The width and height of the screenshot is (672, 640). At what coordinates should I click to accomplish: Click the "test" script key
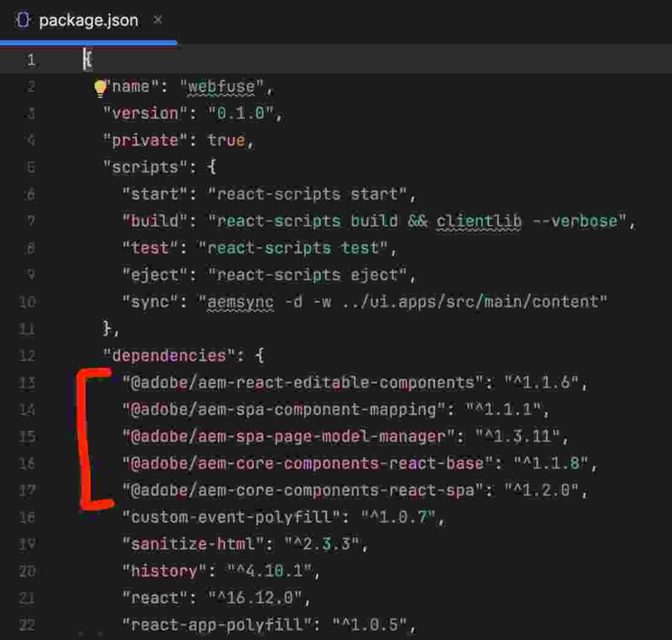[x=150, y=249]
